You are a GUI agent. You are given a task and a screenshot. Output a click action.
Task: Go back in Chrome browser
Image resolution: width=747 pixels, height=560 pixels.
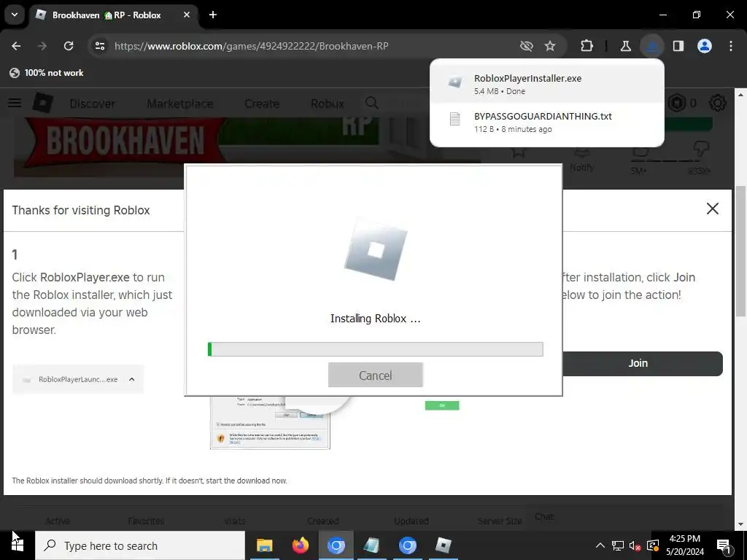(16, 46)
